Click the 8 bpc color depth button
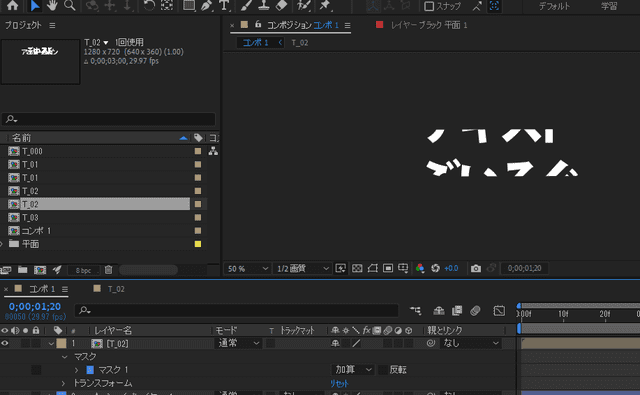The width and height of the screenshot is (640, 395). coord(83,270)
